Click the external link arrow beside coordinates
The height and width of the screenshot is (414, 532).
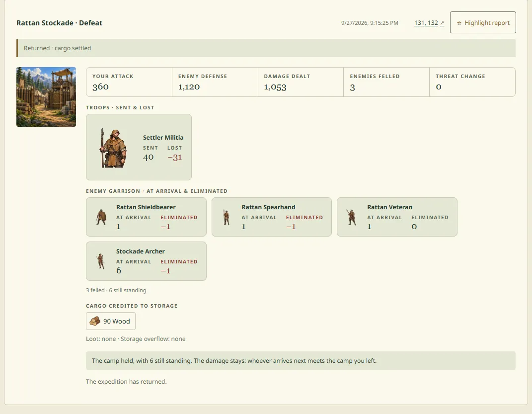click(x=442, y=23)
